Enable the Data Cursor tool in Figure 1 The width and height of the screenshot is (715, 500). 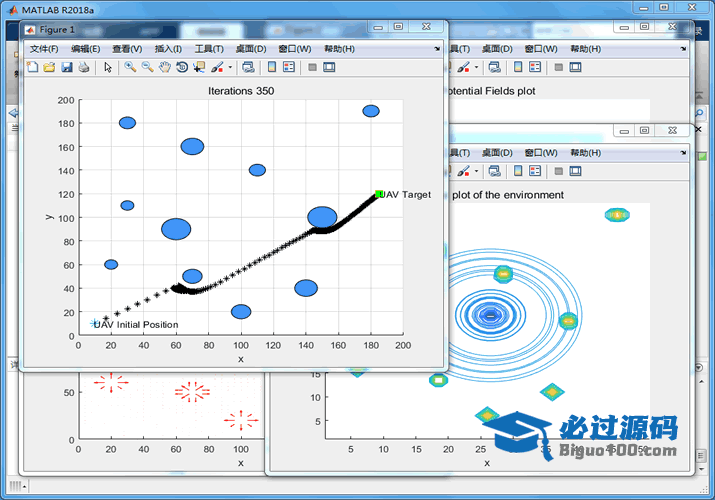click(x=199, y=67)
